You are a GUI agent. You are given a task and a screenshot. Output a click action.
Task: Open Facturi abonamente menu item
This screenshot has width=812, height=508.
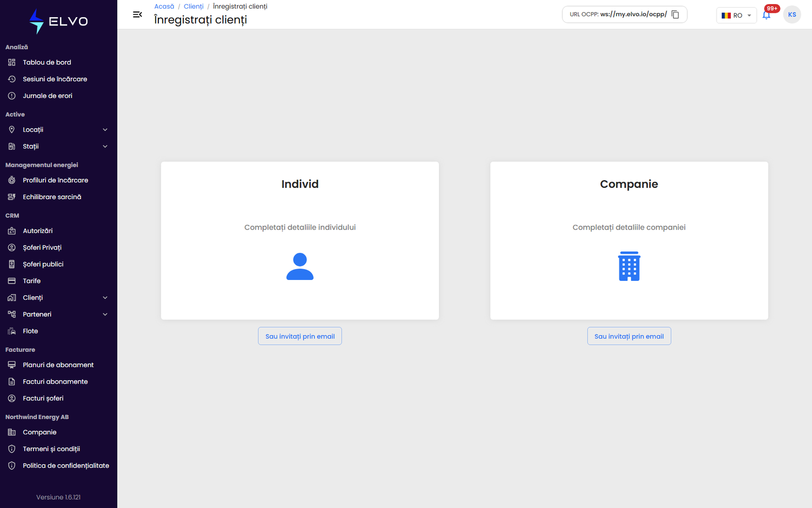tap(58, 382)
